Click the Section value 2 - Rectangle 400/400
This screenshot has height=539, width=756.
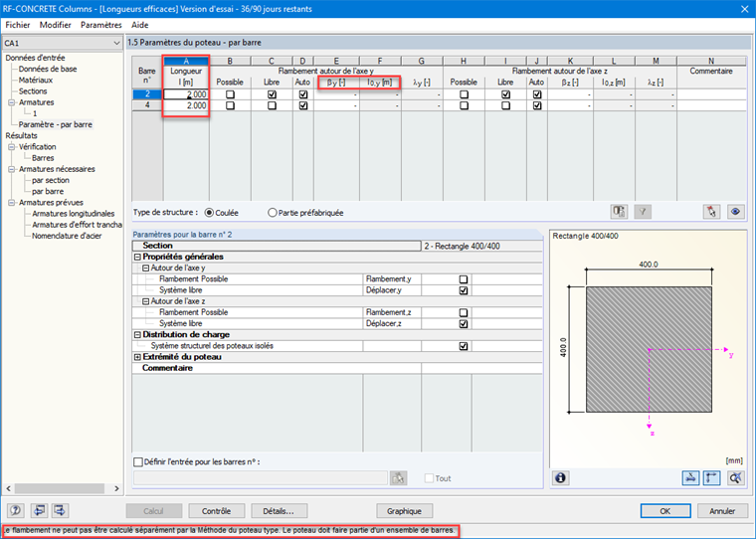pos(481,246)
